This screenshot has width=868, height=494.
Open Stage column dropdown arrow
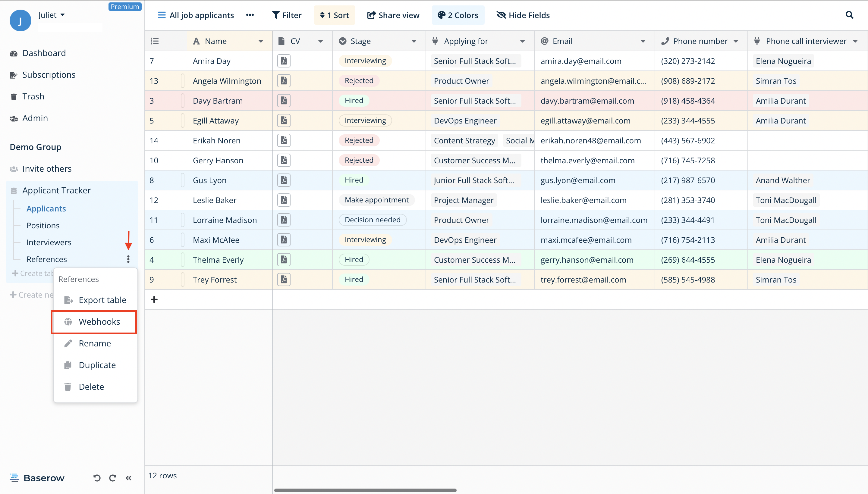point(414,41)
